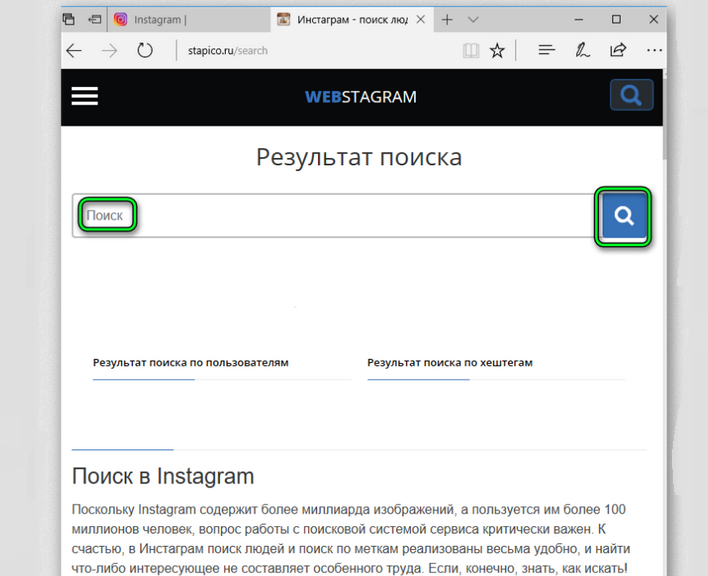Click the WEBSTAGRAM logo
The height and width of the screenshot is (576, 708).
click(x=360, y=97)
